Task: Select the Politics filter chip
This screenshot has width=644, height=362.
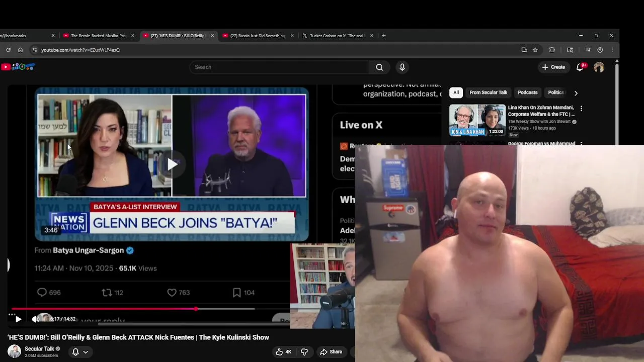Action: point(556,93)
